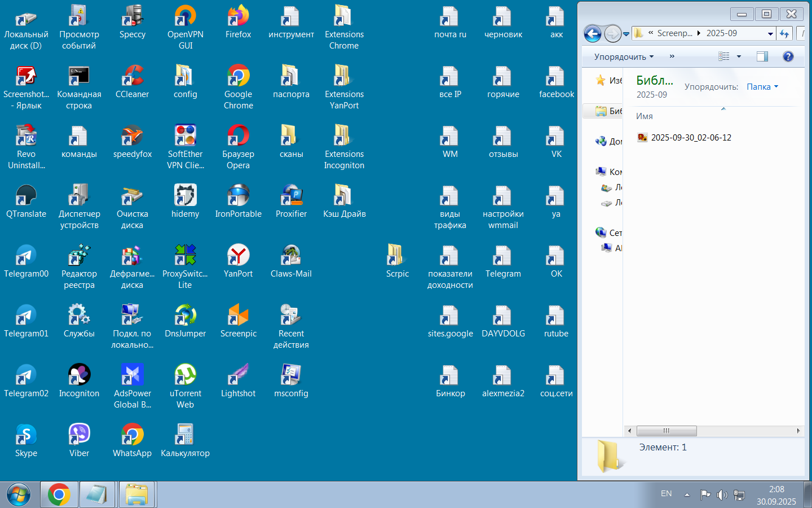Click the horizontal scrollbar thumb in Explorer
The height and width of the screenshot is (508, 812).
[x=667, y=431]
